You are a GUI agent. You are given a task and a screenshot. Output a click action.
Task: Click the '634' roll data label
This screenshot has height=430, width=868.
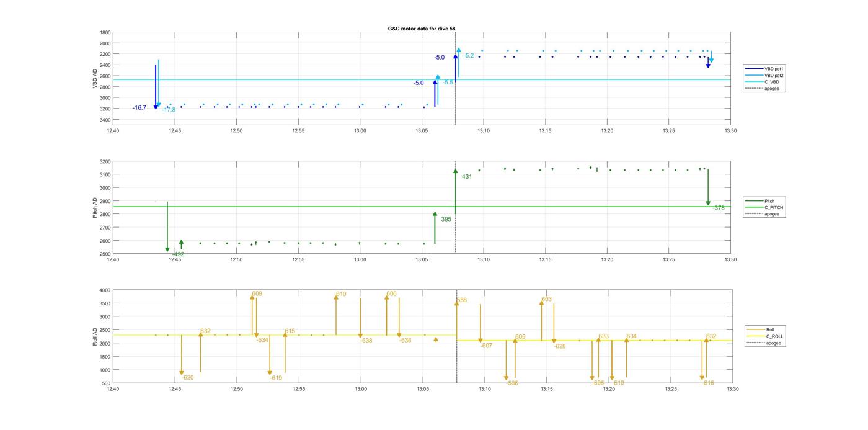pyautogui.click(x=632, y=336)
